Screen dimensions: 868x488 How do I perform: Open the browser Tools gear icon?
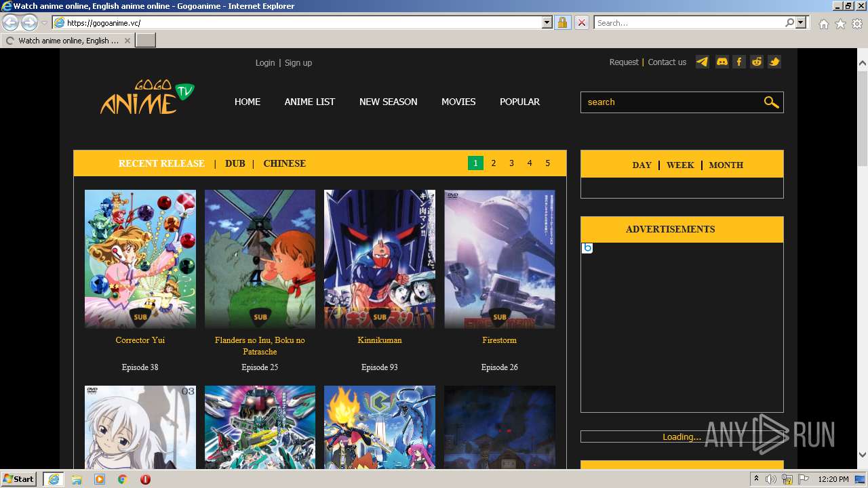tap(857, 24)
